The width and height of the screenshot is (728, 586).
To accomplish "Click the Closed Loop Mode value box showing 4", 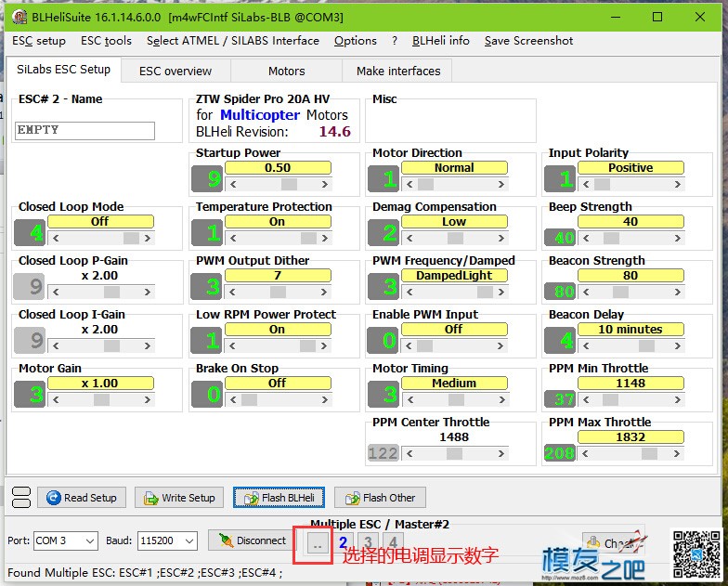I will coord(30,232).
